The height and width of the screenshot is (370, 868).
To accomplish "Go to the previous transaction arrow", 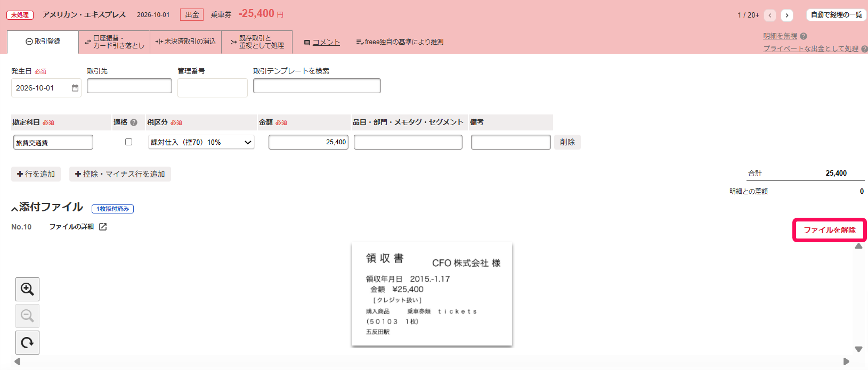I will (770, 15).
